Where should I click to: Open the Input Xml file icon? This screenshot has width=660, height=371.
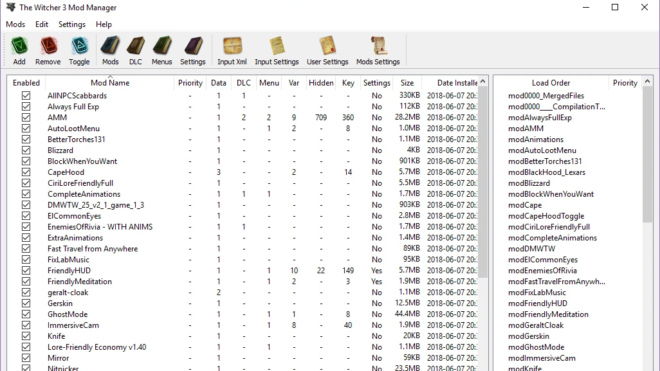(x=232, y=51)
